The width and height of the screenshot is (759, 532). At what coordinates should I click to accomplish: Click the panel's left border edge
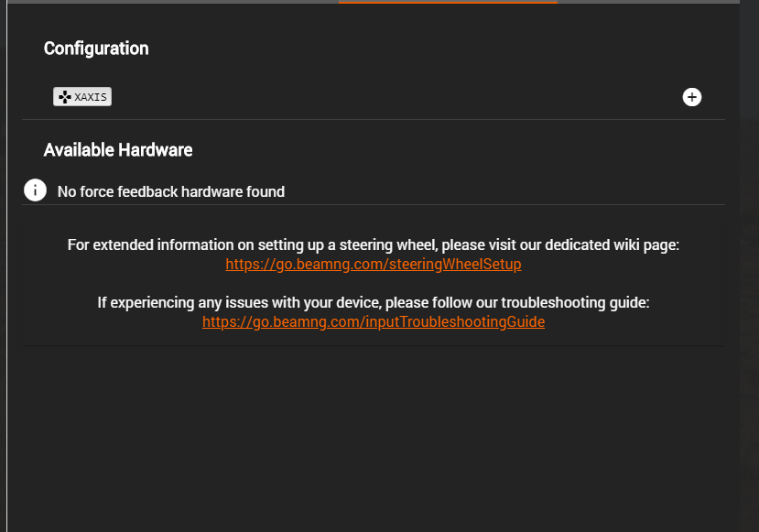pyautogui.click(x=6, y=266)
